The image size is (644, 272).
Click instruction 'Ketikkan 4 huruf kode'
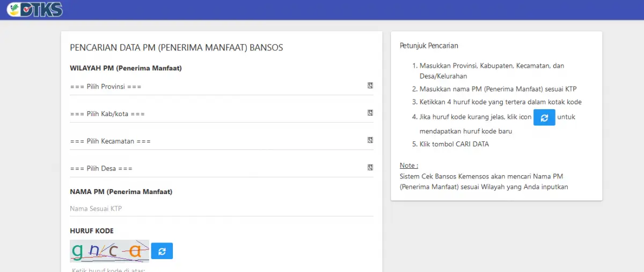pos(501,102)
